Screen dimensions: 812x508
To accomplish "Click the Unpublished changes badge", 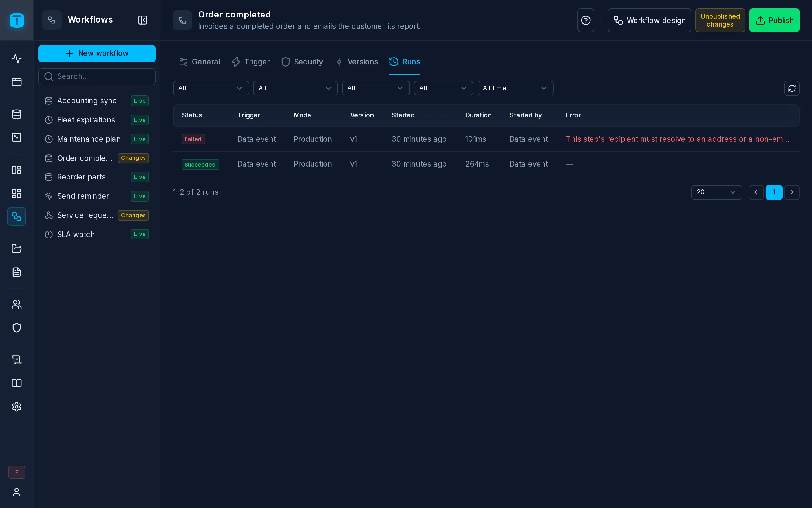I will point(720,20).
